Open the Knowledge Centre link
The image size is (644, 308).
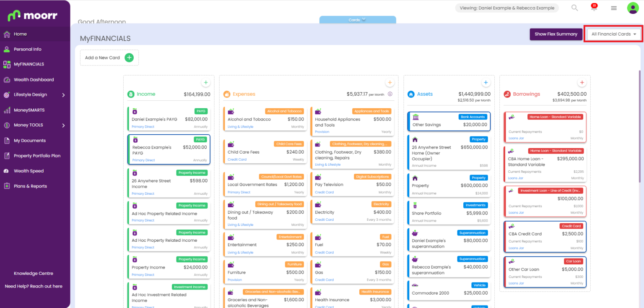[x=34, y=274]
